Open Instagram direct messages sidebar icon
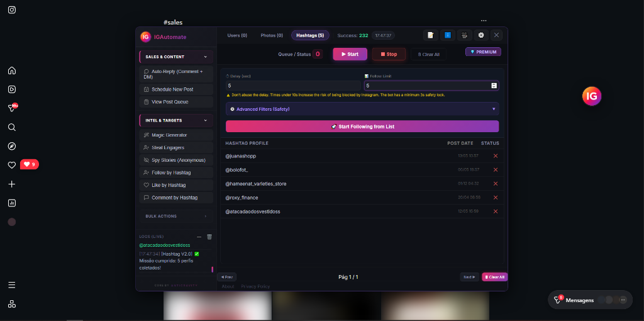The height and width of the screenshot is (321, 644). pyautogui.click(x=13, y=108)
